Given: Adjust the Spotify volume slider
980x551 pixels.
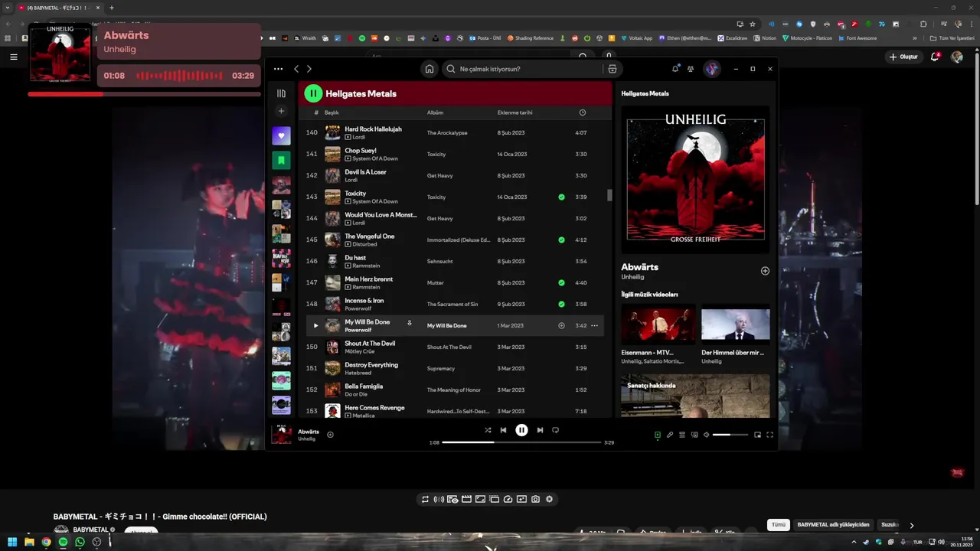Looking at the screenshot, I should [x=730, y=435].
